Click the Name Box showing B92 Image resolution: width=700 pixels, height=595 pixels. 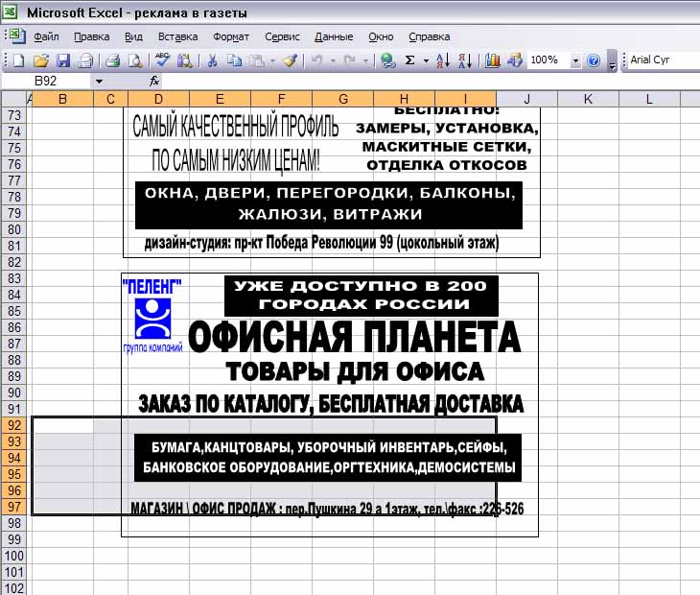[x=46, y=81]
